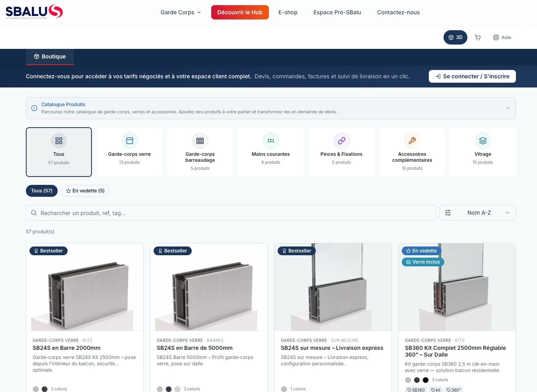This screenshot has width=537, height=392.
Task: Click Bestseller badge on SB24S Barre 2000mm
Action: coord(49,251)
